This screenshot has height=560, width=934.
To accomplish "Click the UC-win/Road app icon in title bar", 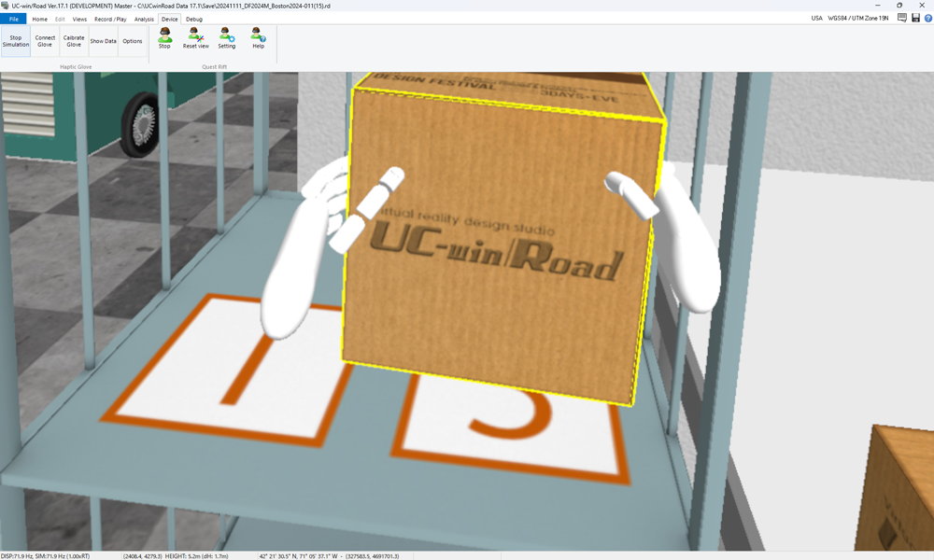I will [6, 6].
